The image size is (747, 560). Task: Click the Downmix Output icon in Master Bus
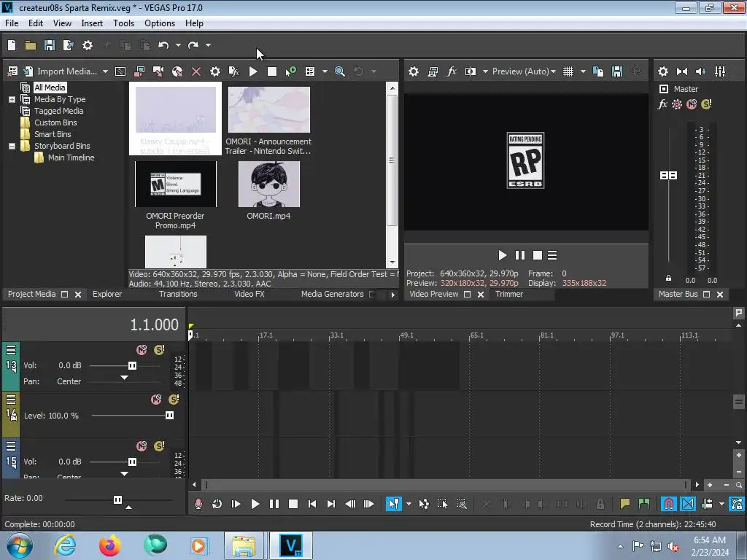coord(701,71)
